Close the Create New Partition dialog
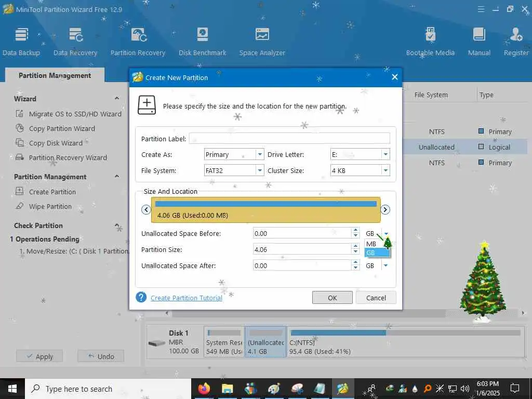The width and height of the screenshot is (532, 399). pos(395,77)
